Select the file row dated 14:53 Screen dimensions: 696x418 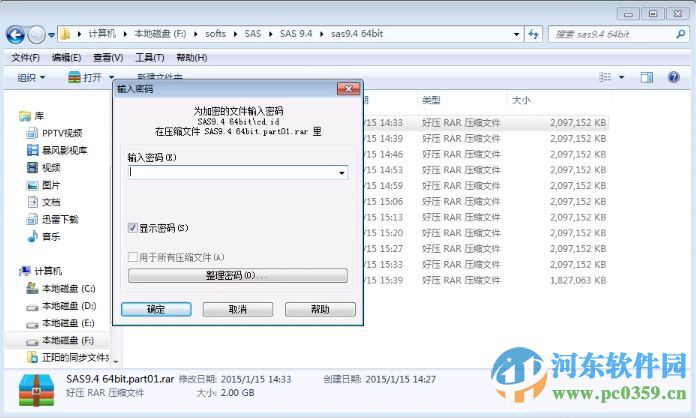(486, 170)
